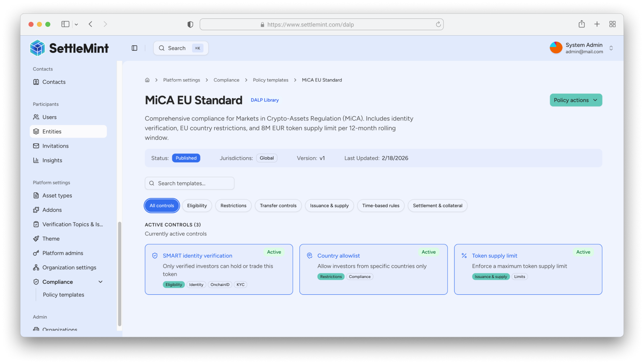This screenshot has height=364, width=644.
Task: Expand the System Admin account switcher
Action: coord(611,48)
